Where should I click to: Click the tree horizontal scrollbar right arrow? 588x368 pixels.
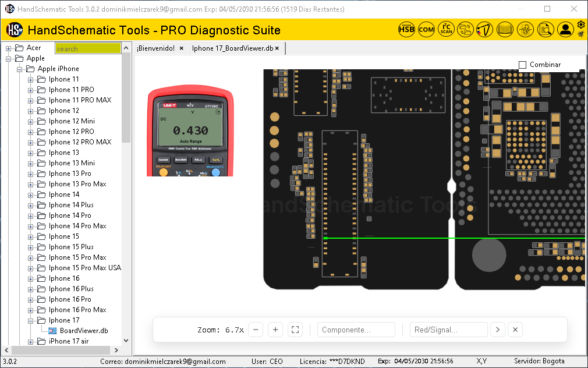point(116,350)
